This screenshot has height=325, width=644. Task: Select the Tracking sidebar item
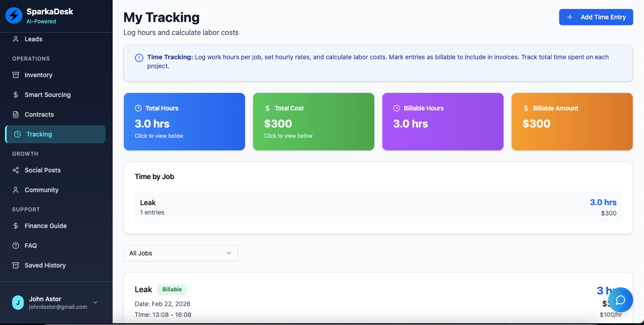(x=55, y=134)
